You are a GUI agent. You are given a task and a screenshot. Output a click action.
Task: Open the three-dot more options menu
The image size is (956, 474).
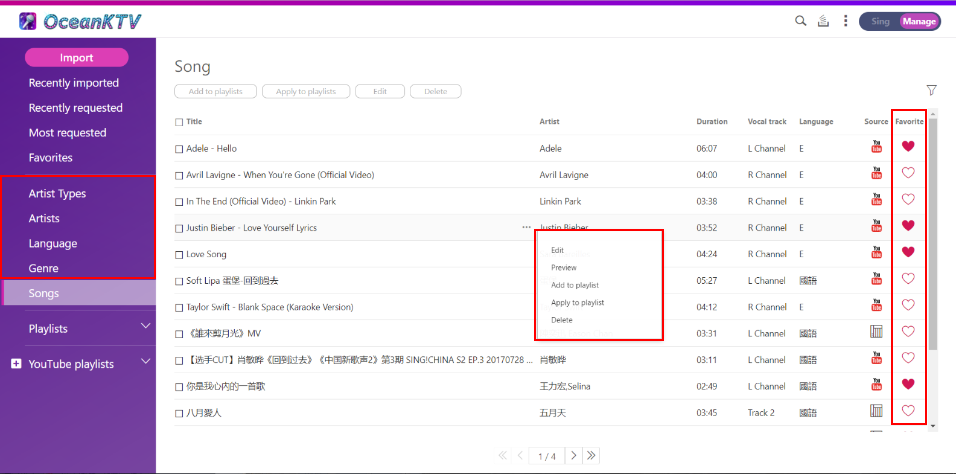(846, 21)
